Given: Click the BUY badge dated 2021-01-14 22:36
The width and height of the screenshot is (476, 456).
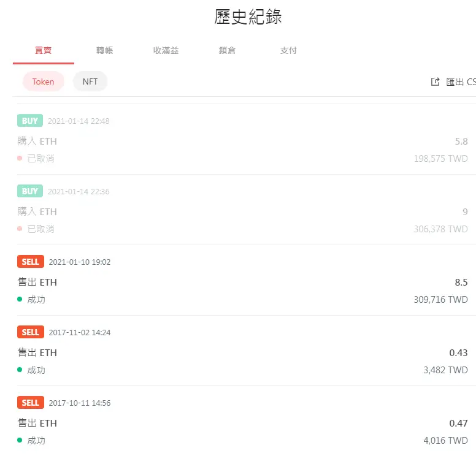Looking at the screenshot, I should point(30,191).
